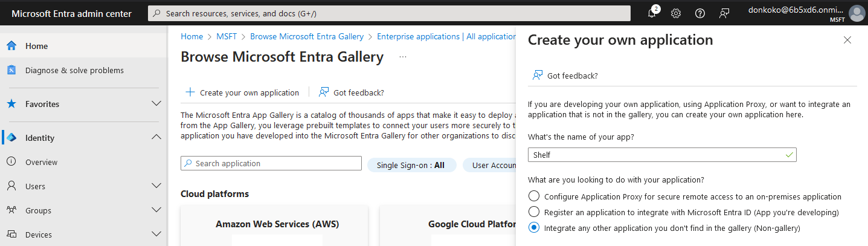Select Register an application radio option
Screen dimensions: 868x246
coord(534,212)
